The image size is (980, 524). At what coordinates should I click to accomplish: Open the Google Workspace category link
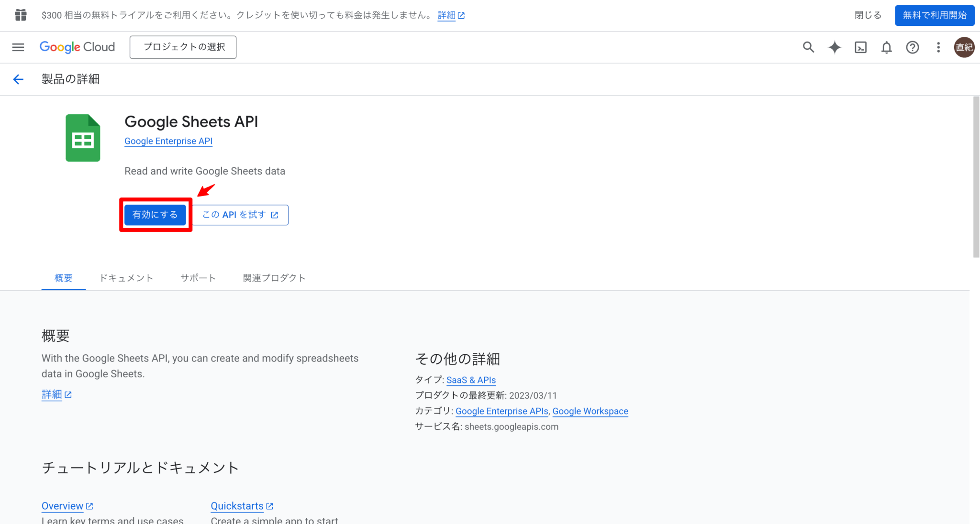[590, 411]
